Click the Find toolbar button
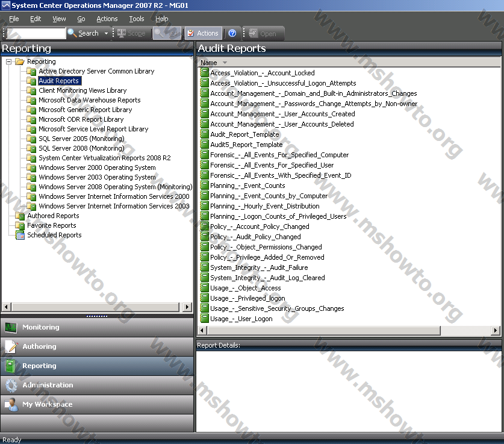The image size is (504, 444). [x=167, y=33]
